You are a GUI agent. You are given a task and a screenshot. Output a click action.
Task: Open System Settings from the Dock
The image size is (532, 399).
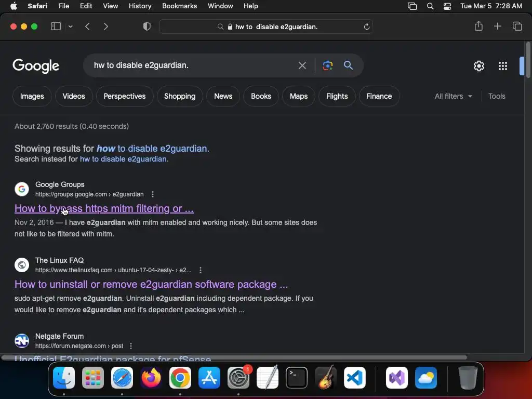coord(238,378)
